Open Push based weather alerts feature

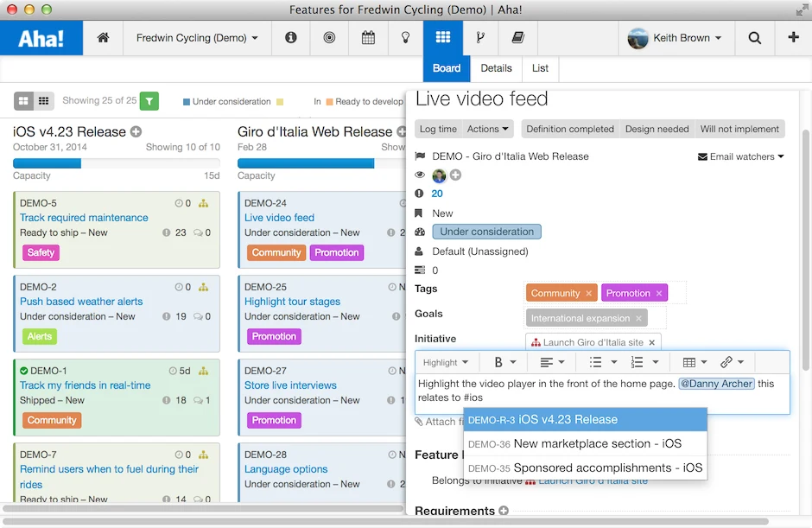click(x=81, y=302)
